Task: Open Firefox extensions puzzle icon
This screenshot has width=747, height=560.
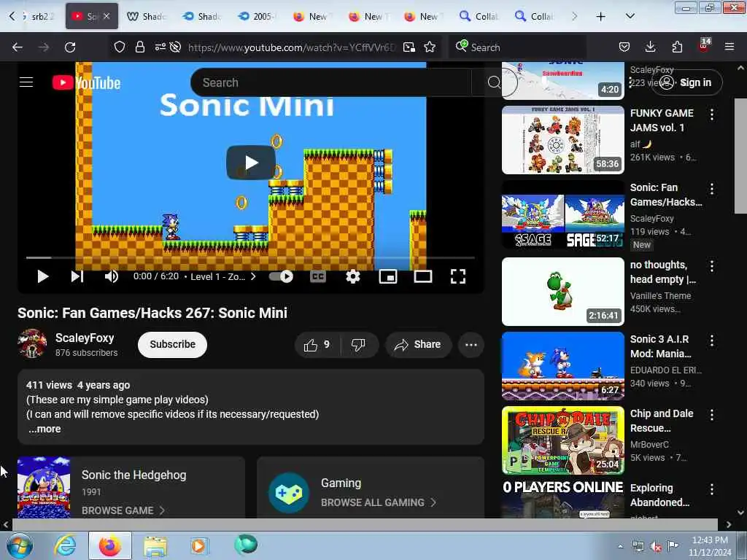Action: [677, 47]
